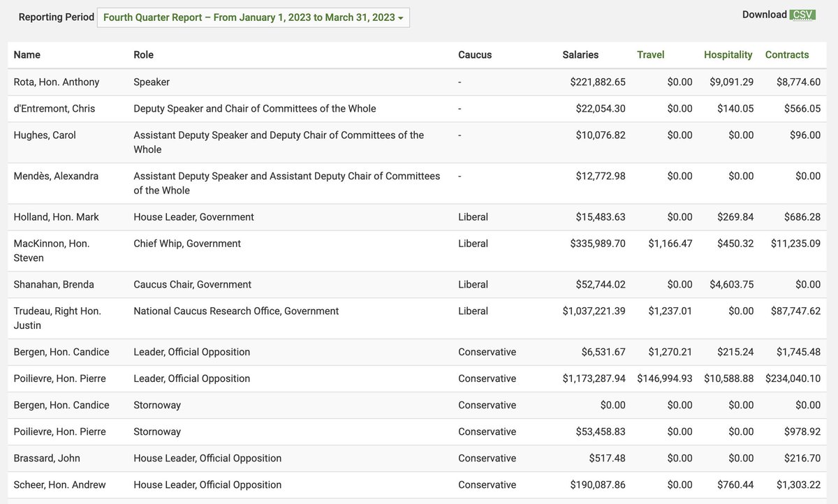Click the Salaries column header
The image size is (838, 504).
(x=580, y=54)
